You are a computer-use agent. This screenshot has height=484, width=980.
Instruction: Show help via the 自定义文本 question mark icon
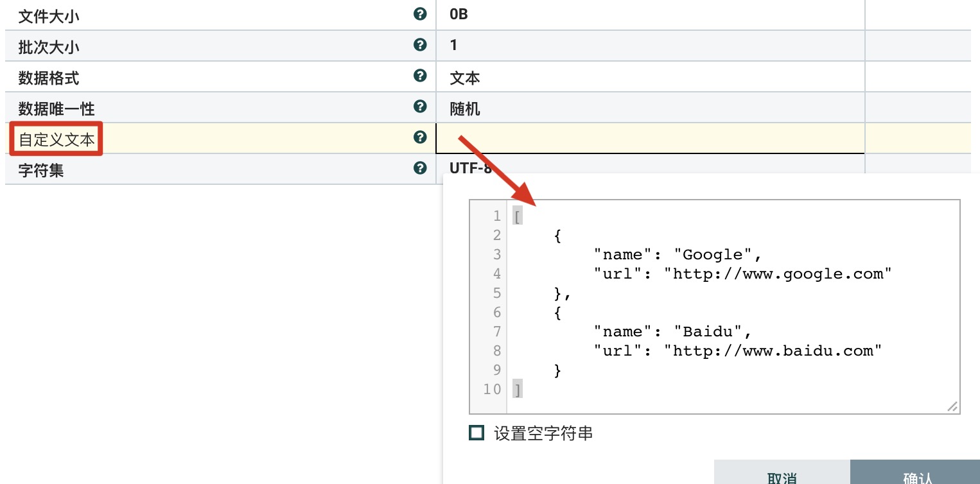[420, 137]
